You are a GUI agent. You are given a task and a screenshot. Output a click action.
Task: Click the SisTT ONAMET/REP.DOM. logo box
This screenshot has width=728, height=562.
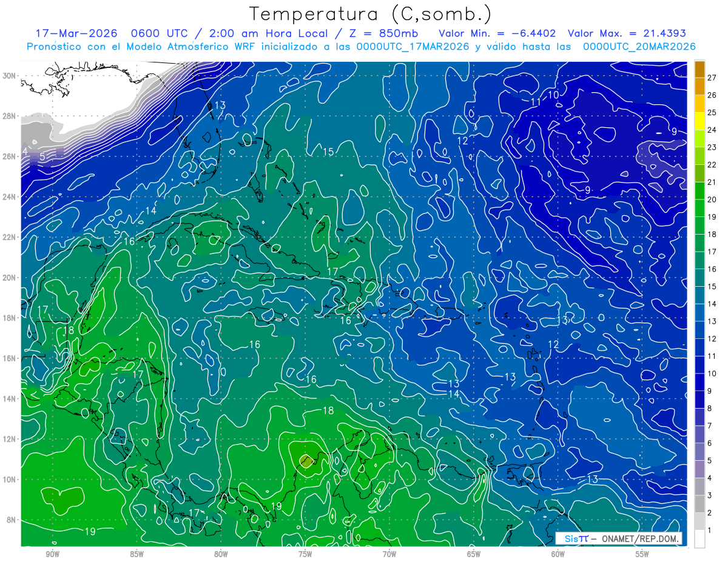click(x=619, y=538)
